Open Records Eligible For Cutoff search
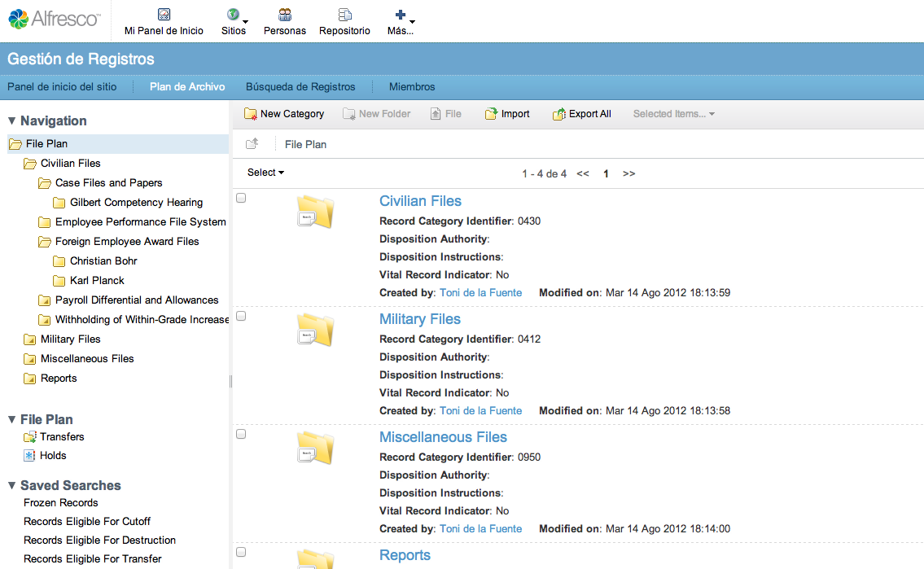 (x=87, y=521)
